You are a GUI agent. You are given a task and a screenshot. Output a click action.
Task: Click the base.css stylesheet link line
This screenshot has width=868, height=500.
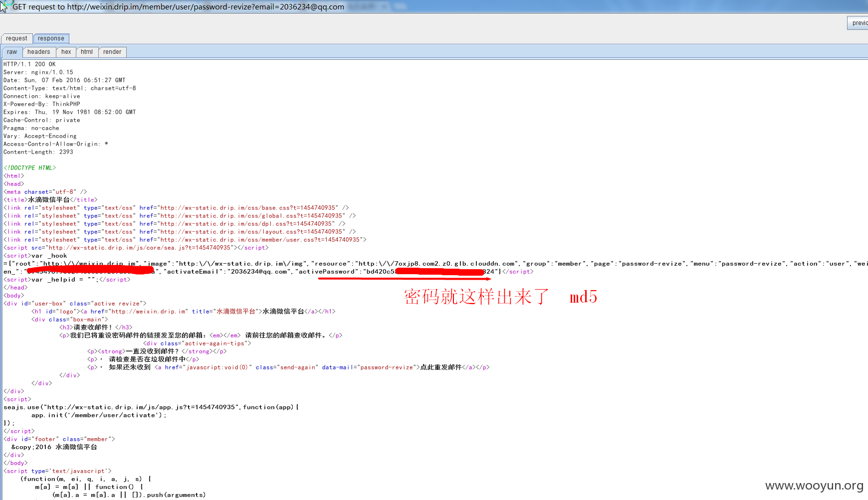[x=176, y=208]
